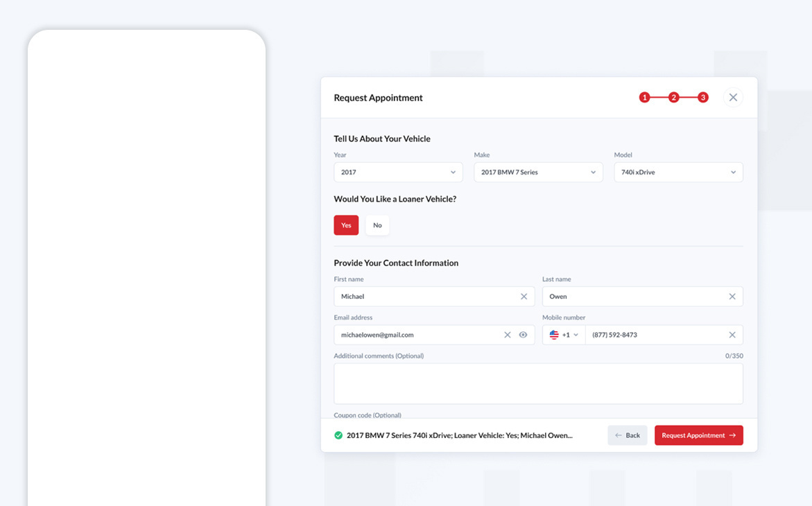Open the Year dropdown showing 2017
The image size is (812, 506).
pyautogui.click(x=398, y=173)
